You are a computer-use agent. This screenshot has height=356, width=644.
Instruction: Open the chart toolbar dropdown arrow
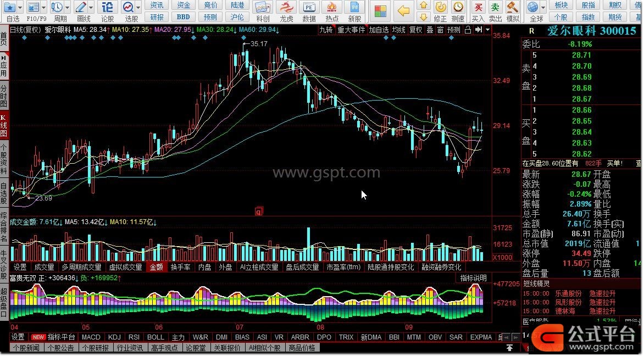pyautogui.click(x=487, y=30)
